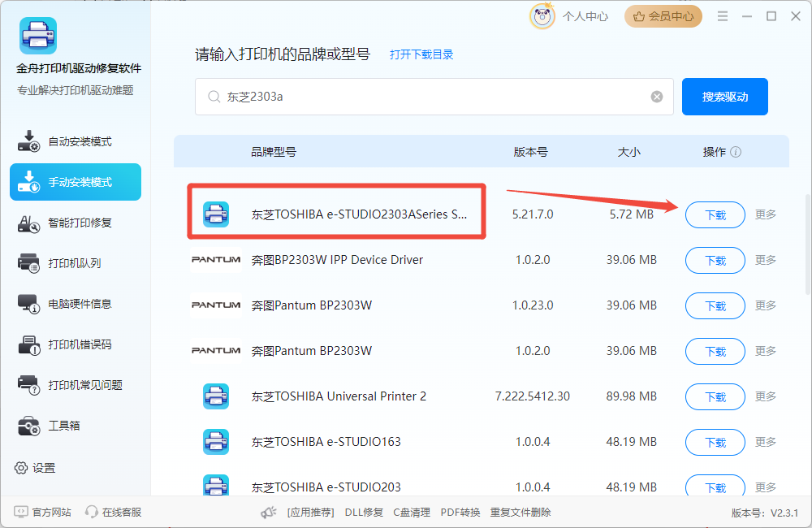Open 个人中心 link
The image size is (812, 528).
click(x=585, y=16)
